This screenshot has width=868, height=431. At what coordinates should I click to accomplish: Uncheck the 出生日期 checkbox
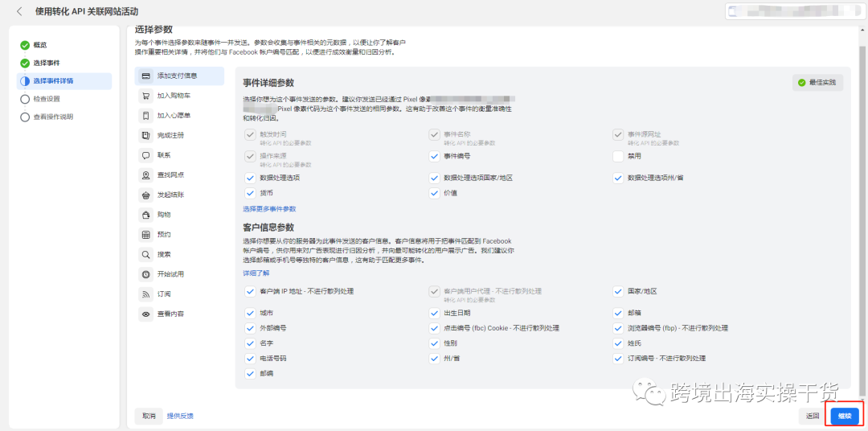pos(435,313)
